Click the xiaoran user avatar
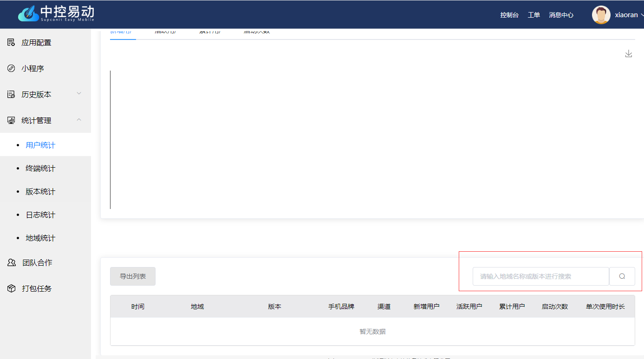Screen dimensions: 644x359 (601, 15)
